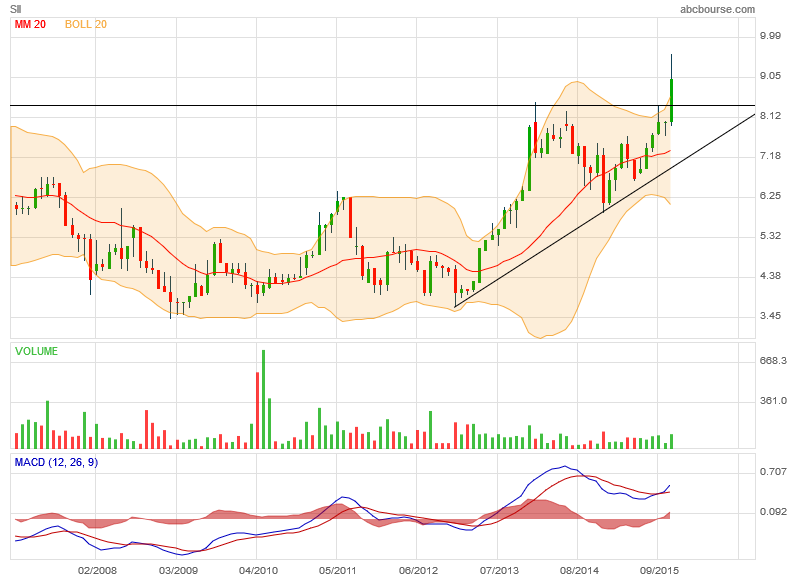The image size is (800, 580).
Task: Click the 3.45 price axis value
Action: 770,316
